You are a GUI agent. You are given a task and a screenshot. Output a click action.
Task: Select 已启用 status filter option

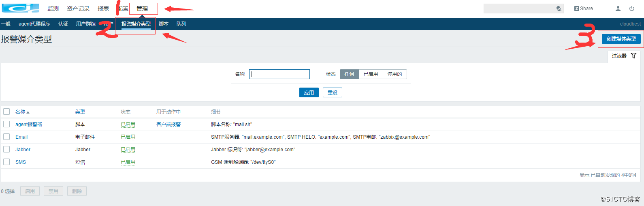(x=371, y=74)
